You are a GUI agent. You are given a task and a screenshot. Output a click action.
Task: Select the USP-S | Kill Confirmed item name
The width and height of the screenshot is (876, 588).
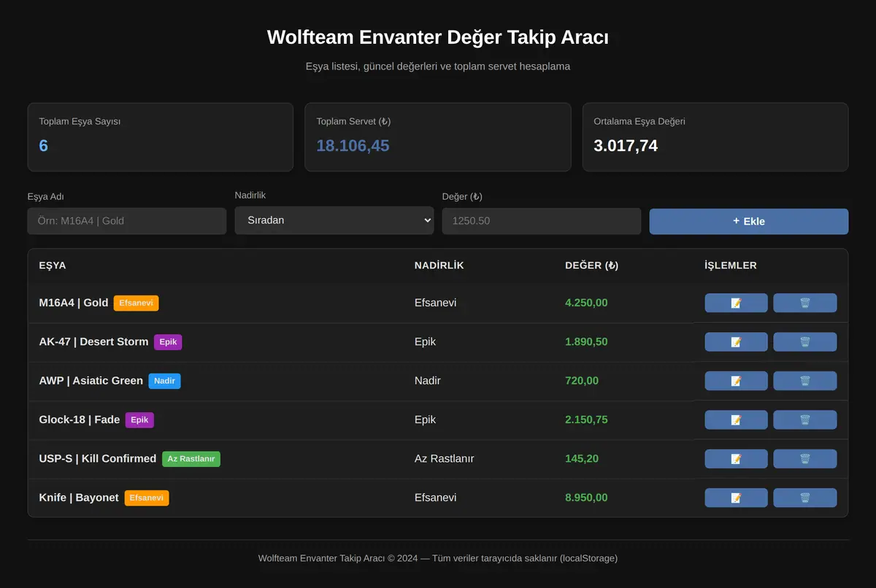[x=98, y=459]
